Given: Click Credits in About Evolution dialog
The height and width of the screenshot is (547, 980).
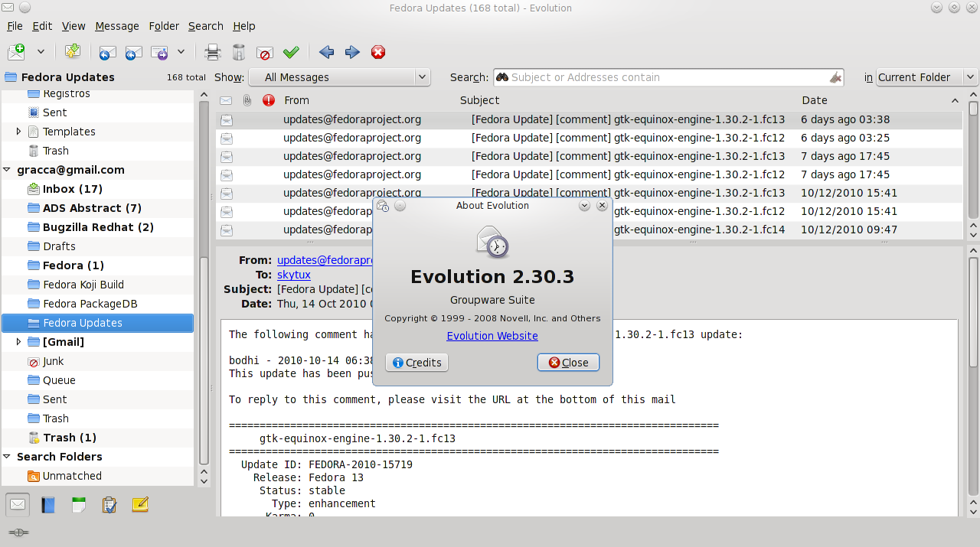Looking at the screenshot, I should [416, 363].
